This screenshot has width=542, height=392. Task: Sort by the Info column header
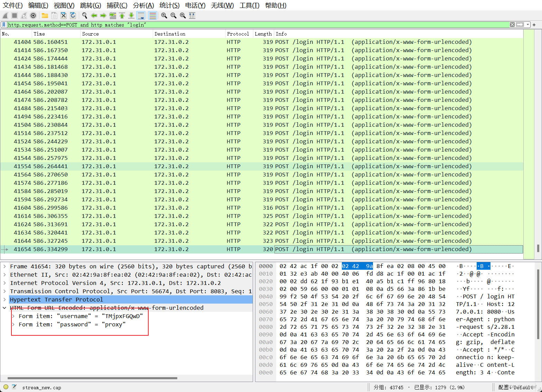click(x=399, y=34)
